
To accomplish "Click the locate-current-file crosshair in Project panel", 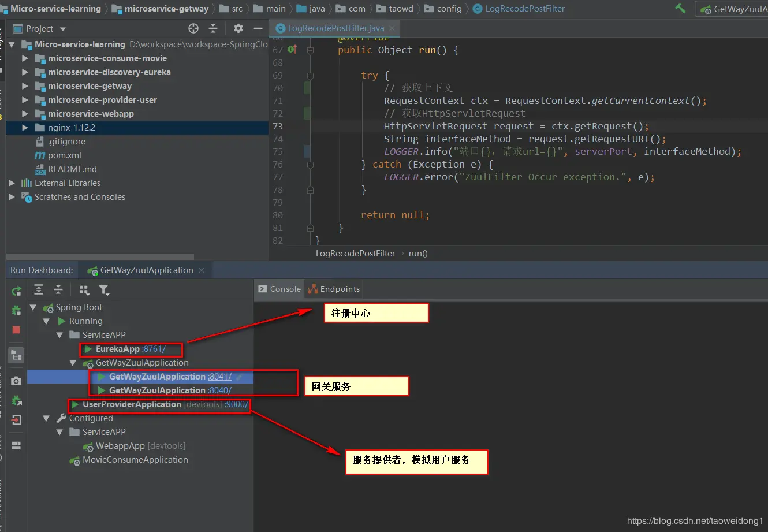I will [193, 28].
